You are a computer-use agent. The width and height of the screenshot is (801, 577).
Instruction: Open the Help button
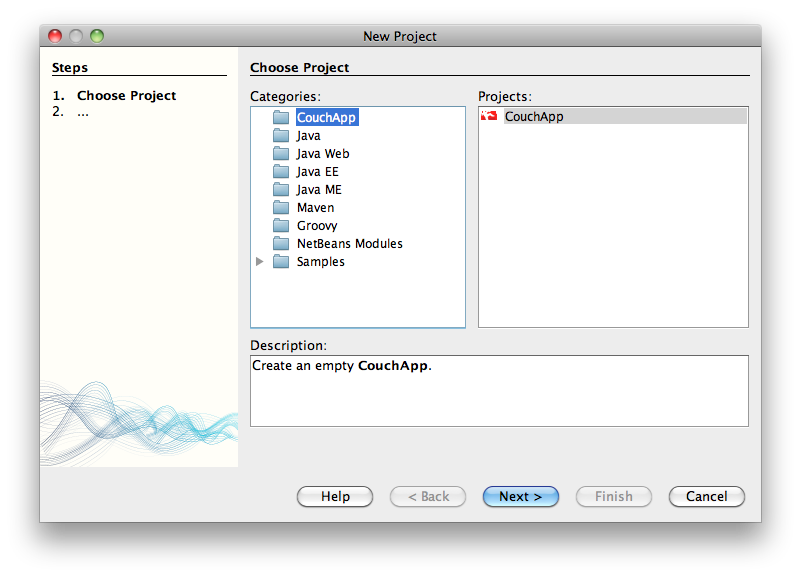[335, 496]
